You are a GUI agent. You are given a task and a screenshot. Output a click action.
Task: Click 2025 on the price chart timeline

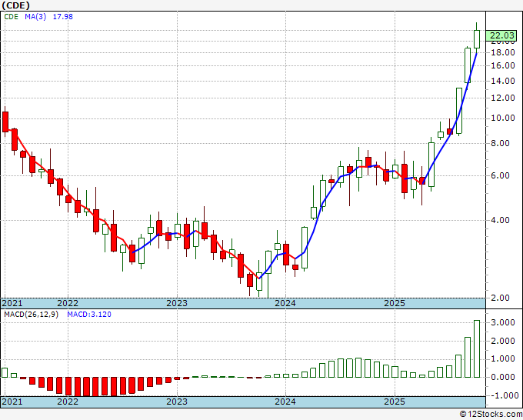[x=395, y=303]
